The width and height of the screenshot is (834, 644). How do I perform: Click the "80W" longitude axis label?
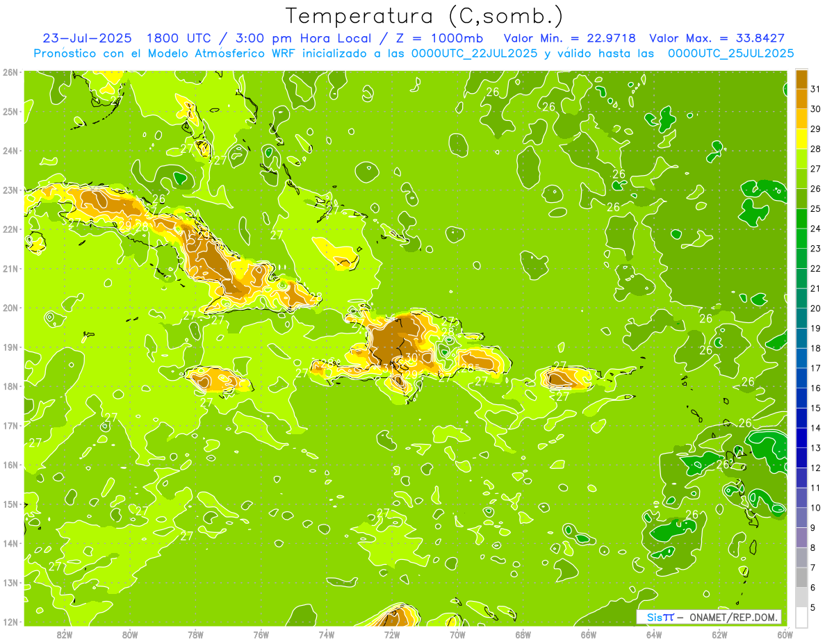(x=129, y=635)
